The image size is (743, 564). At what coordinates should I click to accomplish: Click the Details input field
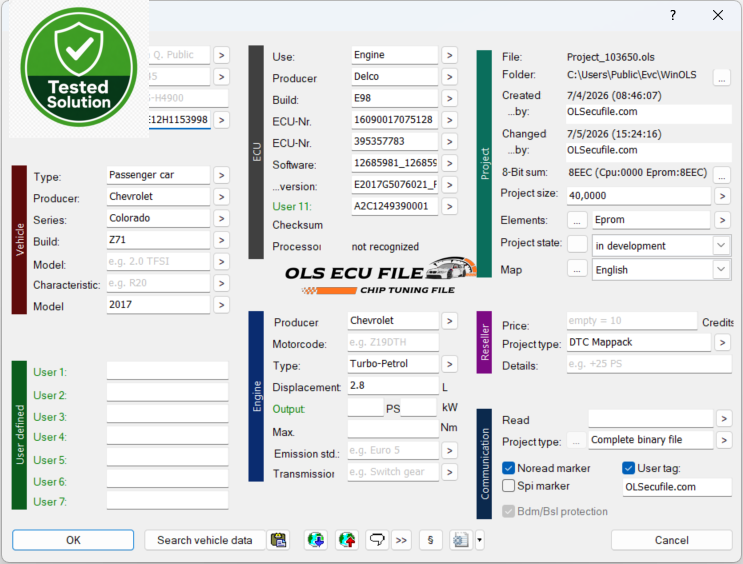[649, 364]
